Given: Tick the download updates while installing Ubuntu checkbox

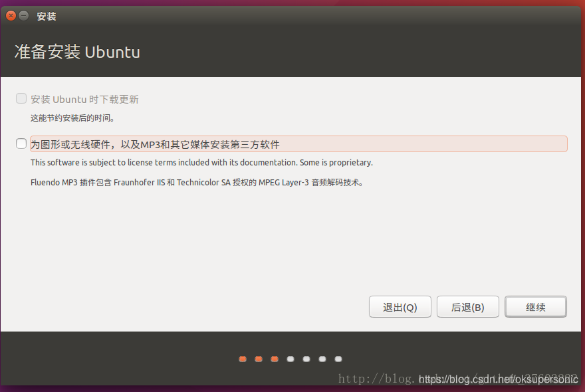Looking at the screenshot, I should click(x=21, y=98).
